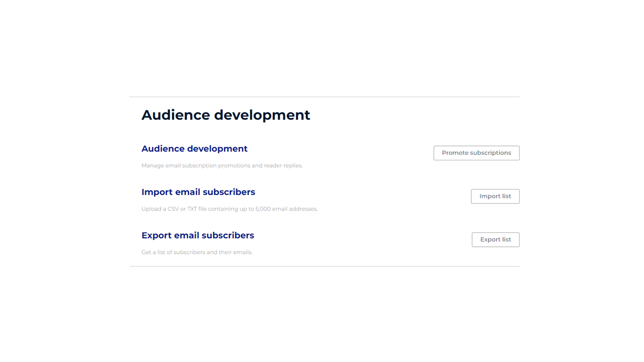Image resolution: width=644 pixels, height=362 pixels.
Task: Click the Promote subscriptions button
Action: click(476, 153)
